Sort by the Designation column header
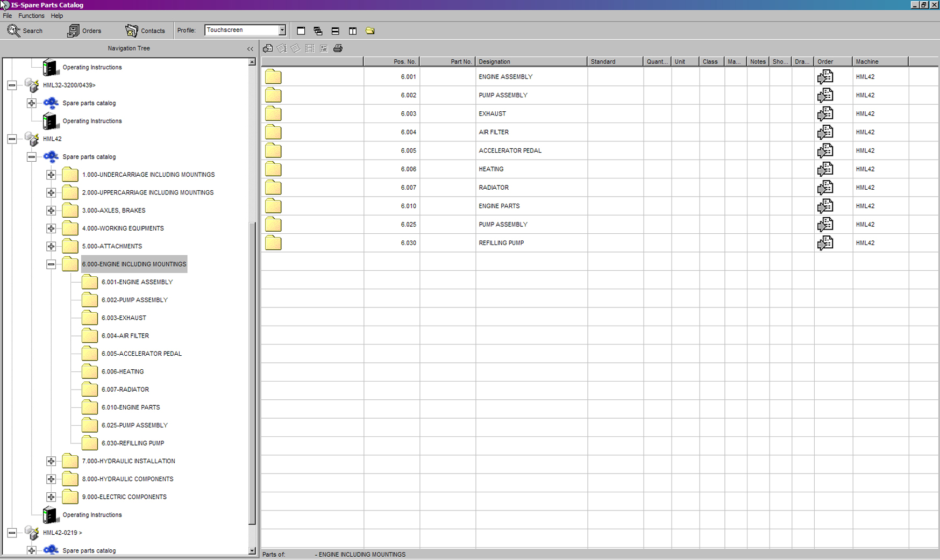The width and height of the screenshot is (940, 560). 530,62
